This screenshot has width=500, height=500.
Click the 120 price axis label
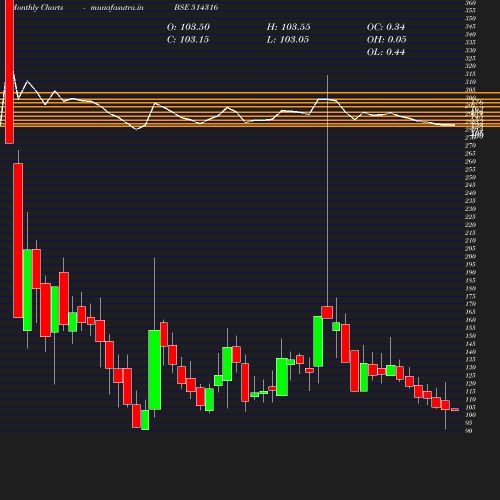click(470, 383)
